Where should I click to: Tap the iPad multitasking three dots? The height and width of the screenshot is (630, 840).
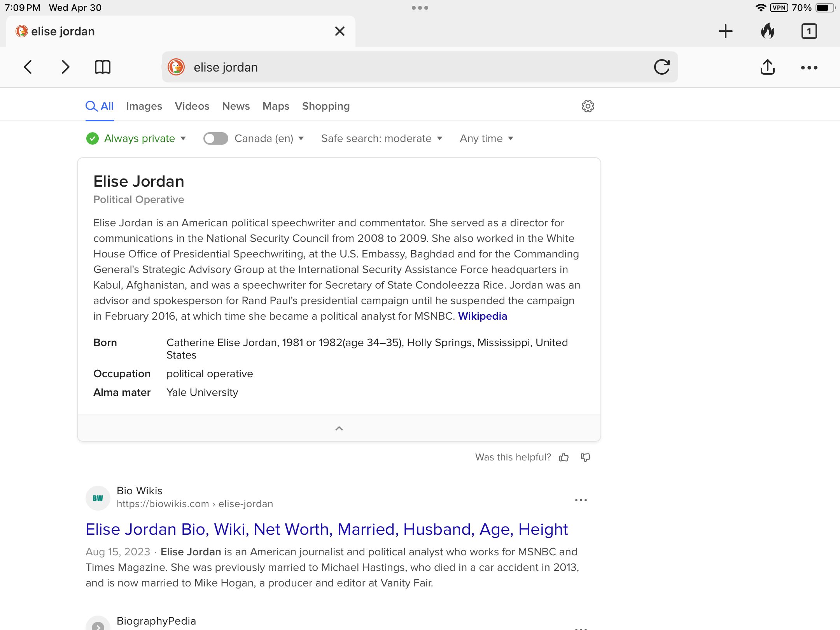(x=420, y=8)
